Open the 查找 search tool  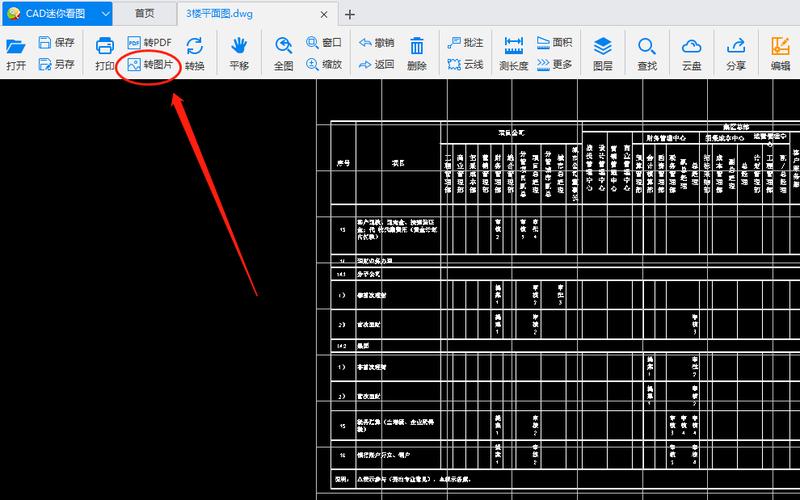click(x=647, y=54)
